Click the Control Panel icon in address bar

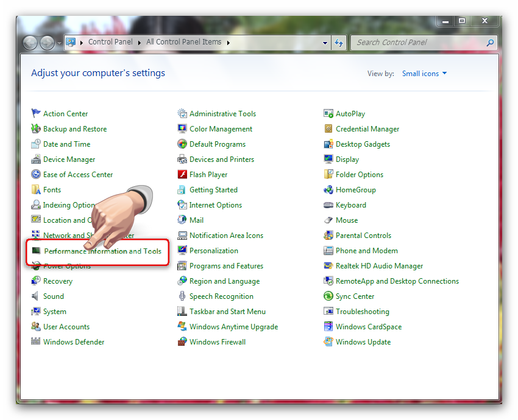(71, 42)
